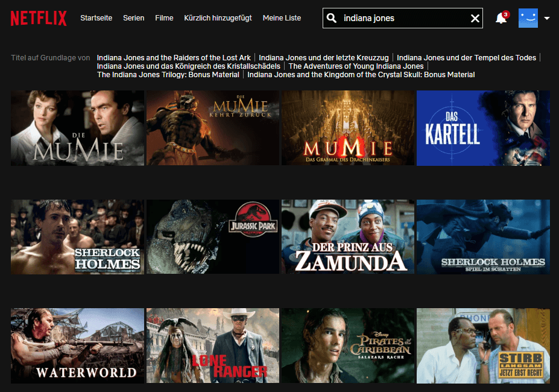Open Kingdom of the Crystal Skull: Bonus Material link
This screenshot has height=392, width=559.
(x=361, y=75)
